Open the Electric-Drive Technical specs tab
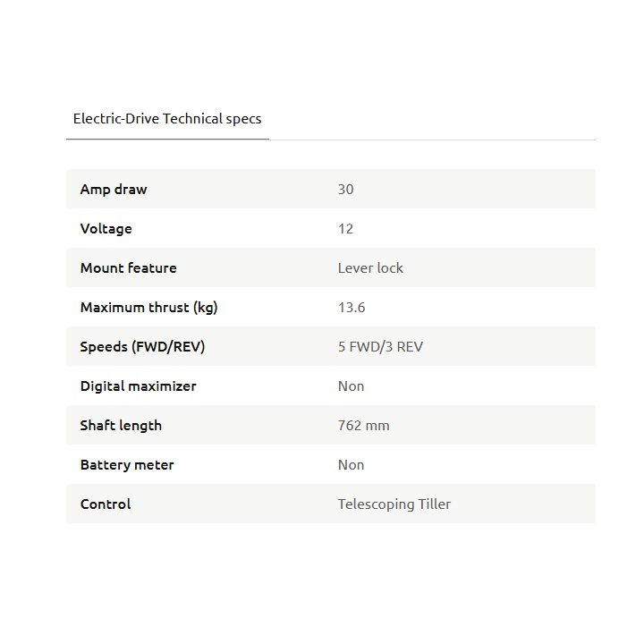The width and height of the screenshot is (644, 644). [x=167, y=119]
